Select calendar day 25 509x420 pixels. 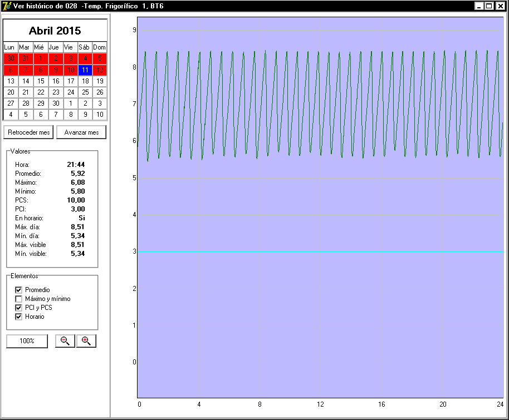pos(85,92)
